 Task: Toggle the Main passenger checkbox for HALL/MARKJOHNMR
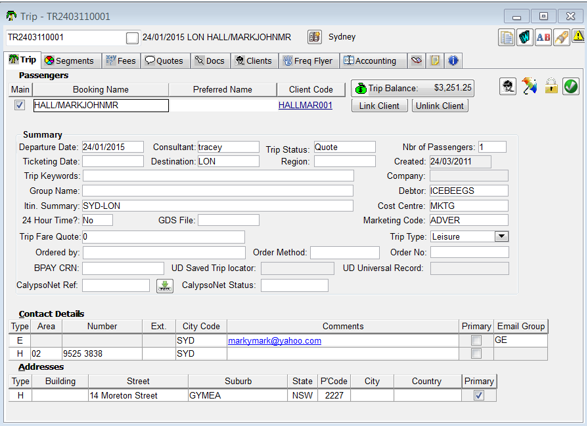click(x=19, y=105)
